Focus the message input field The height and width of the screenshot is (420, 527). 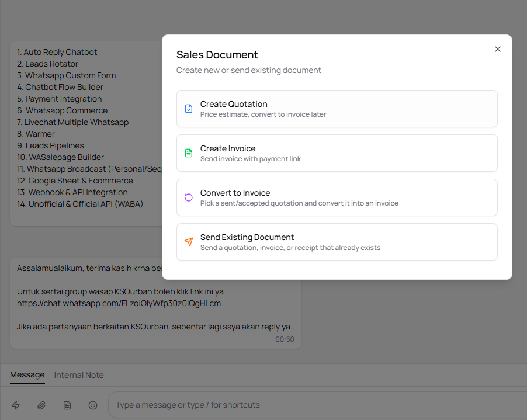(318, 405)
